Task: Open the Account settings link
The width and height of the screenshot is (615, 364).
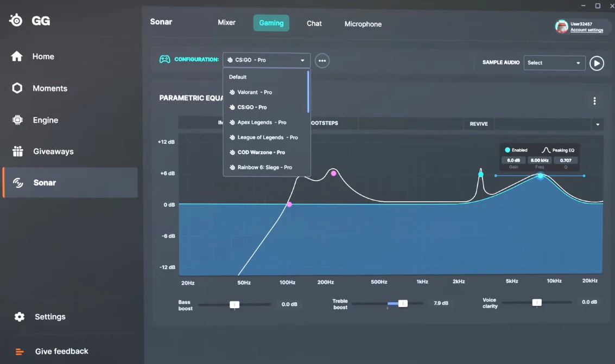Action: pos(586,30)
